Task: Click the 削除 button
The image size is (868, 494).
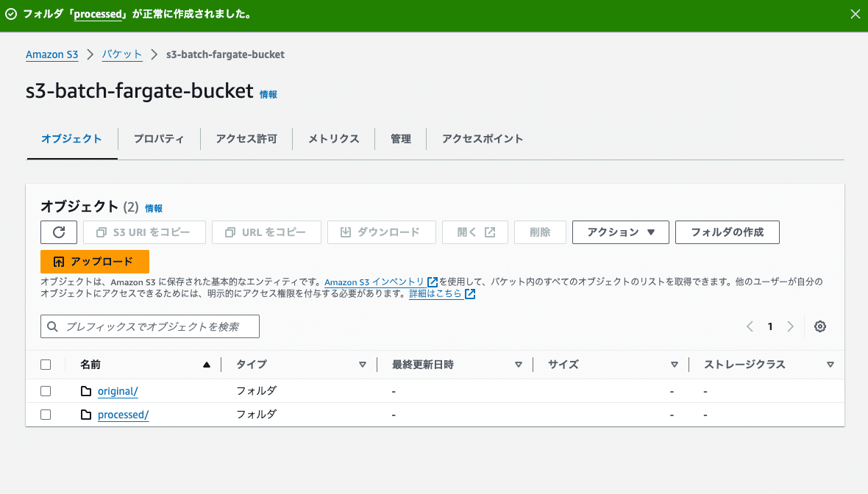Action: pos(540,232)
